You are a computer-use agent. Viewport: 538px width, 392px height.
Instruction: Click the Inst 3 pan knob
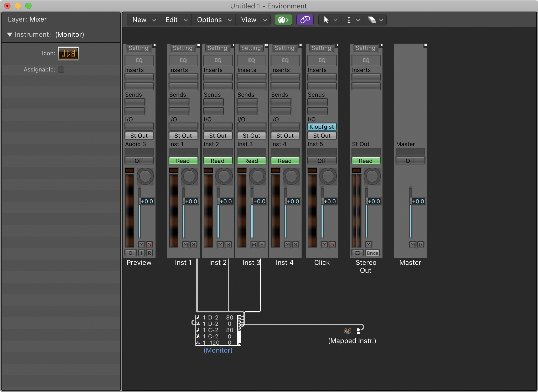point(258,176)
